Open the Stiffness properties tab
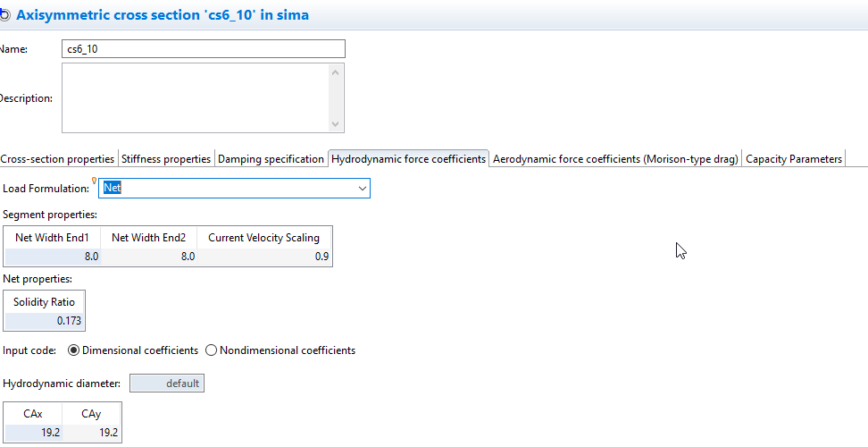868x447 pixels. tap(166, 159)
